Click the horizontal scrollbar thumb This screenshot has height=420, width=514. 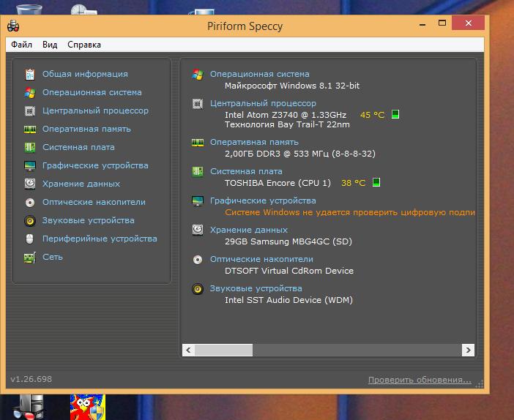tap(223, 350)
